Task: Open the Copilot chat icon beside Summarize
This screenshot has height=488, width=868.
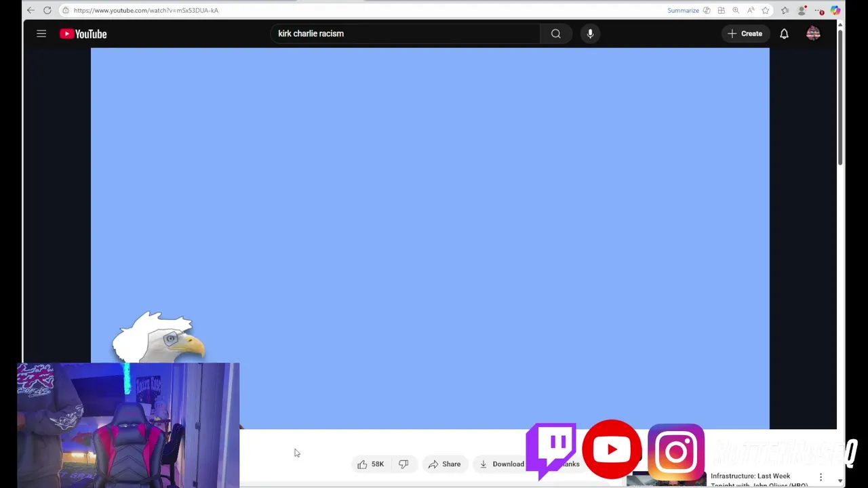Action: click(x=707, y=10)
